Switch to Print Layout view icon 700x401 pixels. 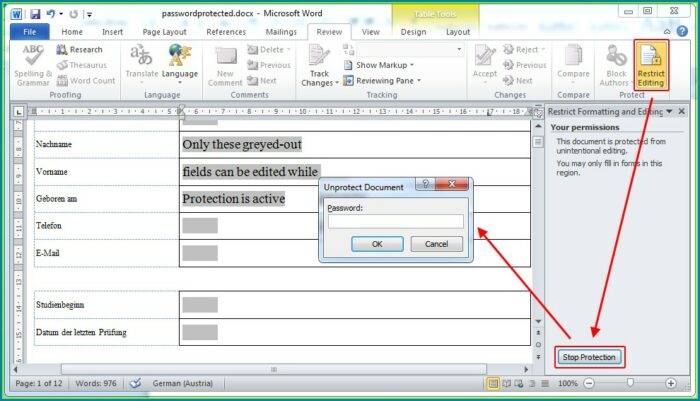pyautogui.click(x=493, y=383)
